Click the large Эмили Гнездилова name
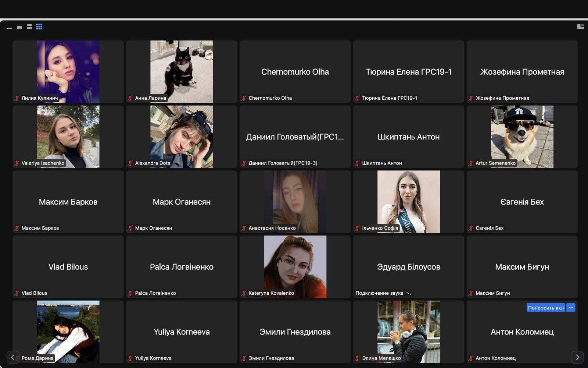This screenshot has width=588, height=368. tap(295, 332)
